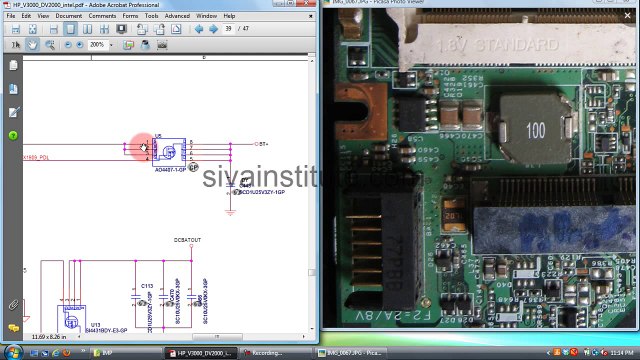Open the Help menu
Viewport: 640px width, 360px height.
(x=229, y=16)
